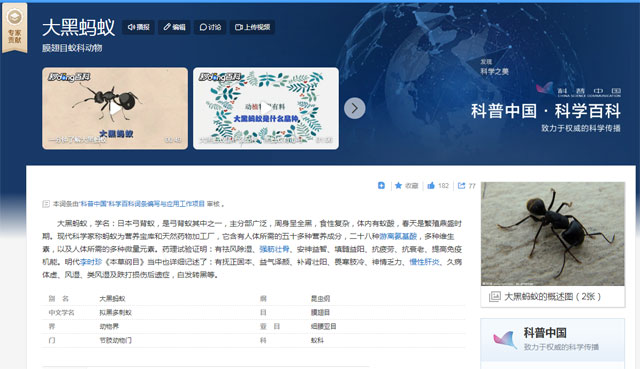Click the 大黑蚂蚁 page title
This screenshot has width=640, height=369.
coord(78,28)
